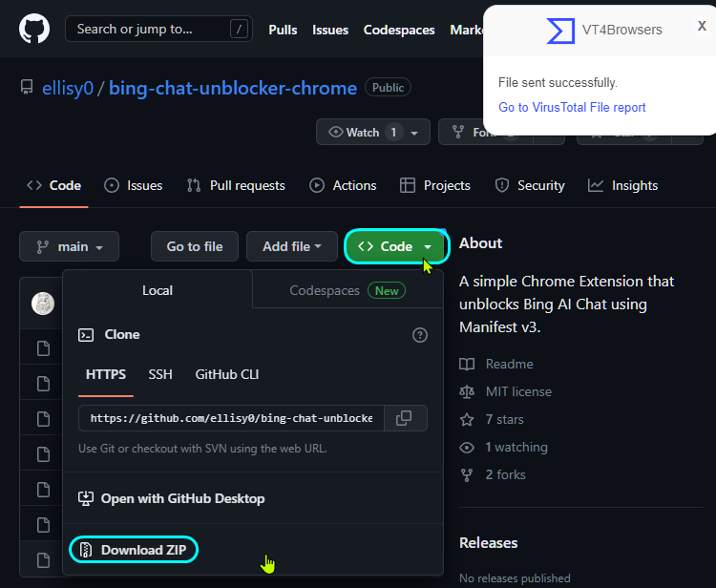
Task: Expand the Watch notifications dropdown arrow
Action: pos(414,133)
